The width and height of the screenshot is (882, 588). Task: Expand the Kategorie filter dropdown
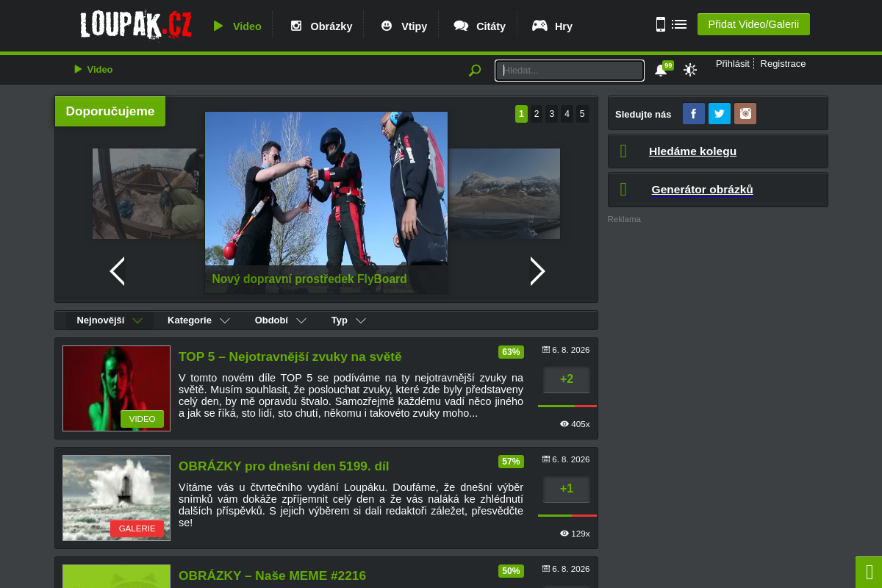point(198,320)
